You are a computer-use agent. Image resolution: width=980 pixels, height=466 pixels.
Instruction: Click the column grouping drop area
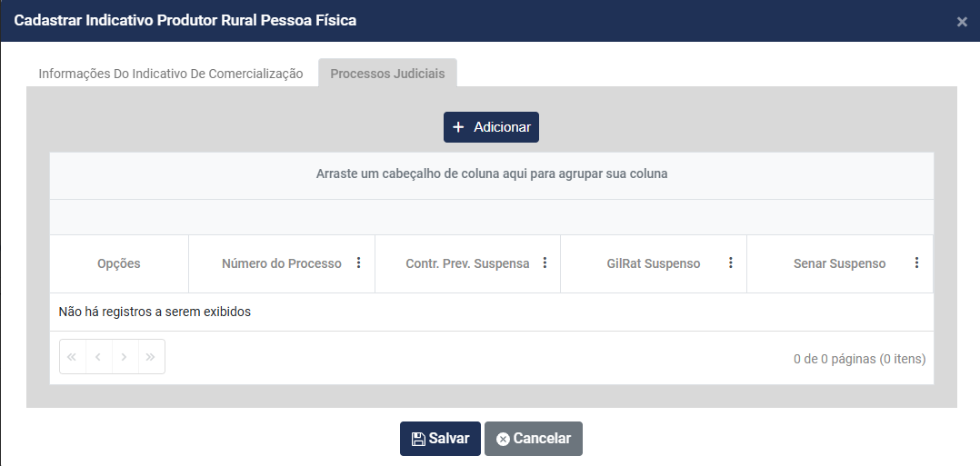pos(492,174)
